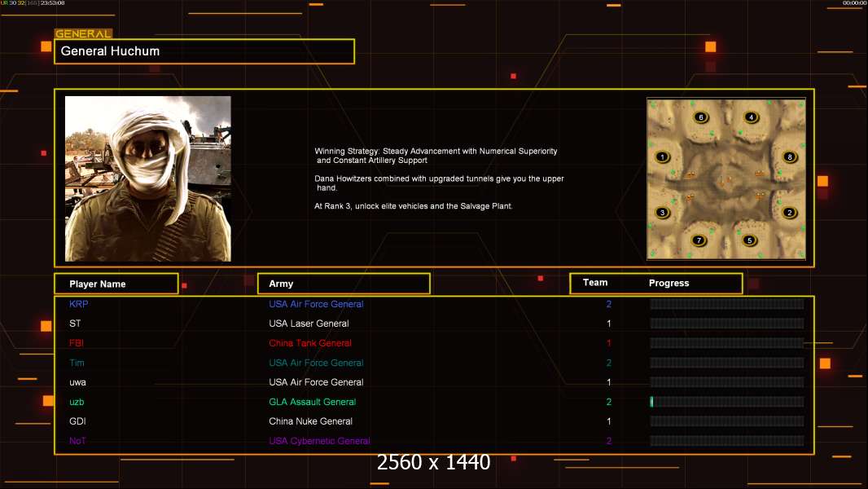
Task: Click start position 3 on the minimap
Action: (x=662, y=212)
